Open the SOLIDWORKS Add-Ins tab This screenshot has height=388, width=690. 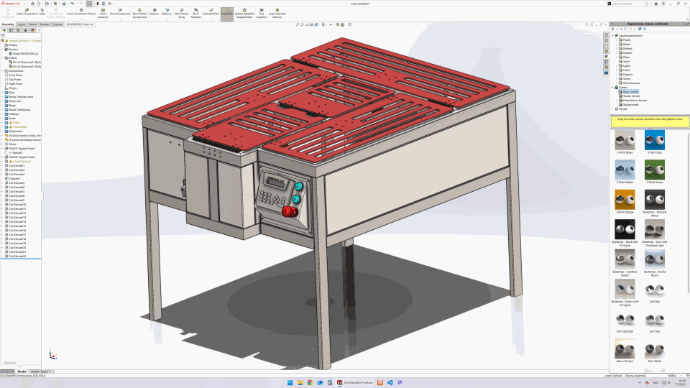tap(80, 25)
